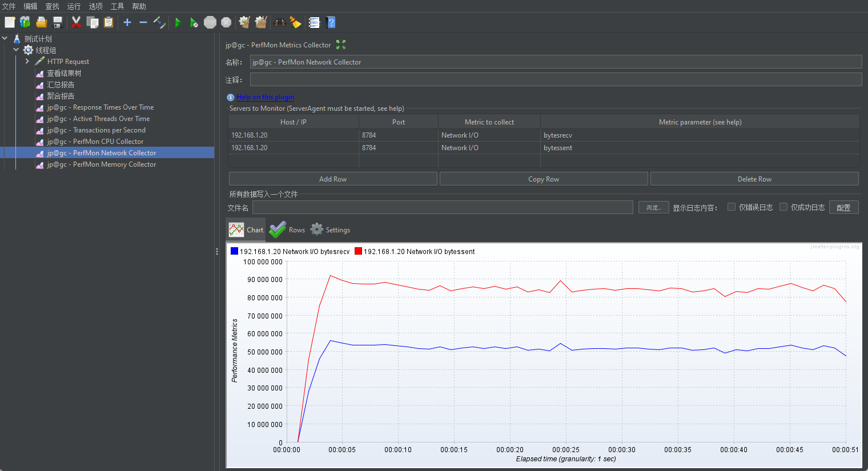This screenshot has height=471, width=868.
Task: Select PerfMon CPU Collector in tree
Action: (x=95, y=142)
